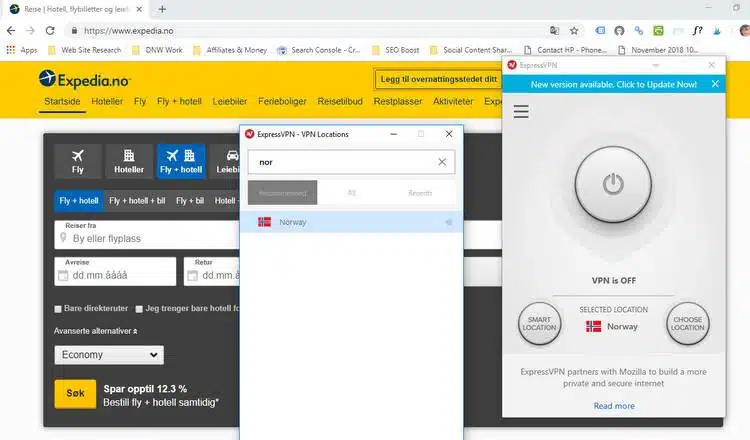Image resolution: width=750 pixels, height=440 pixels.
Task: Open ExpressVPN hamburger menu
Action: tap(521, 111)
